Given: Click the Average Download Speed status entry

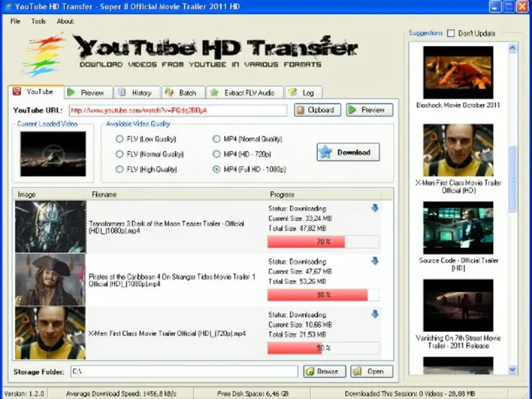Looking at the screenshot, I should point(121,394).
